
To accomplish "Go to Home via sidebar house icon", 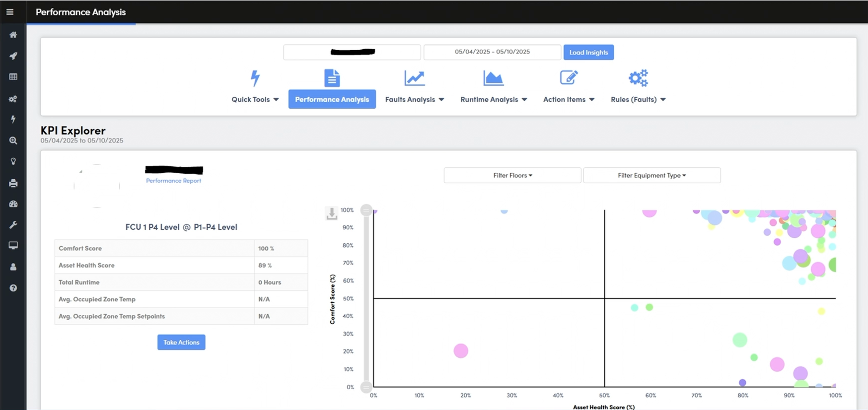I will [13, 35].
